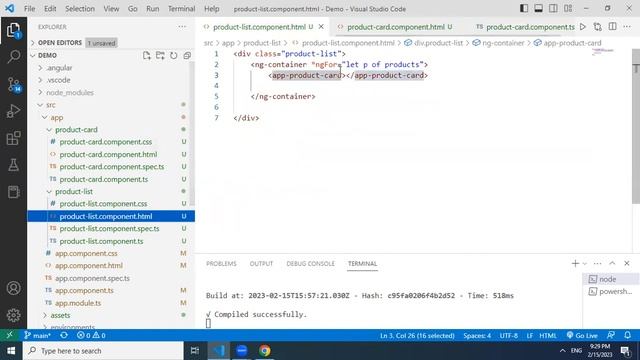640x360 pixels.
Task: Expand the .angular folder
Action: [x=60, y=68]
